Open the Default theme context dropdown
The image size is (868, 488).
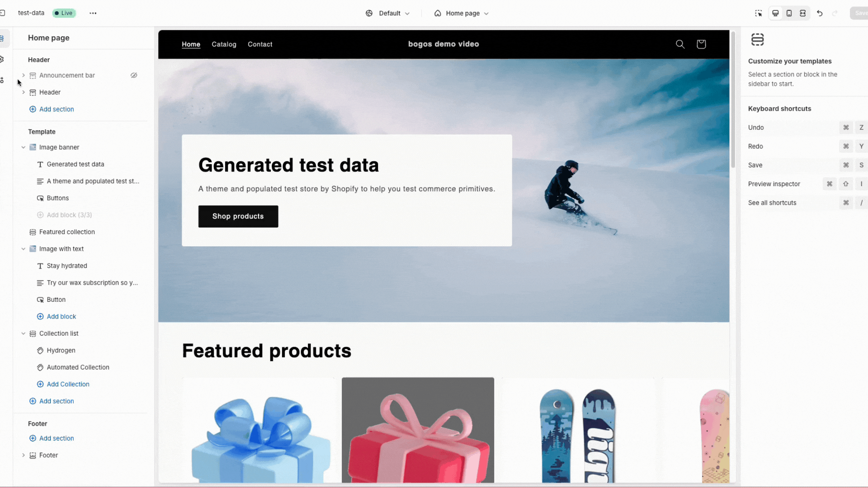(x=388, y=13)
